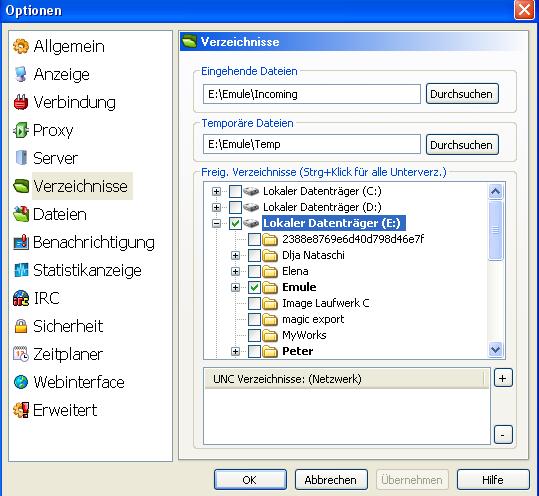This screenshot has height=496, width=539.
Task: Open the Proxy settings icon
Action: click(x=21, y=130)
